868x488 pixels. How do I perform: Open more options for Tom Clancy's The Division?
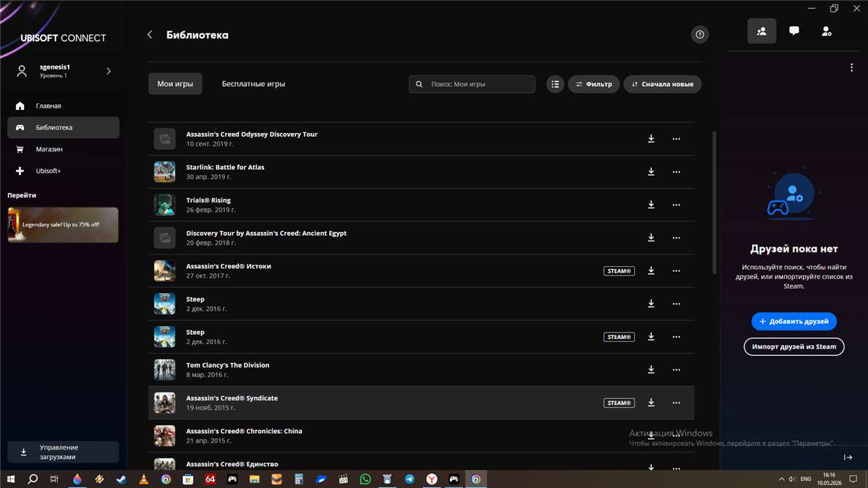[x=676, y=369]
